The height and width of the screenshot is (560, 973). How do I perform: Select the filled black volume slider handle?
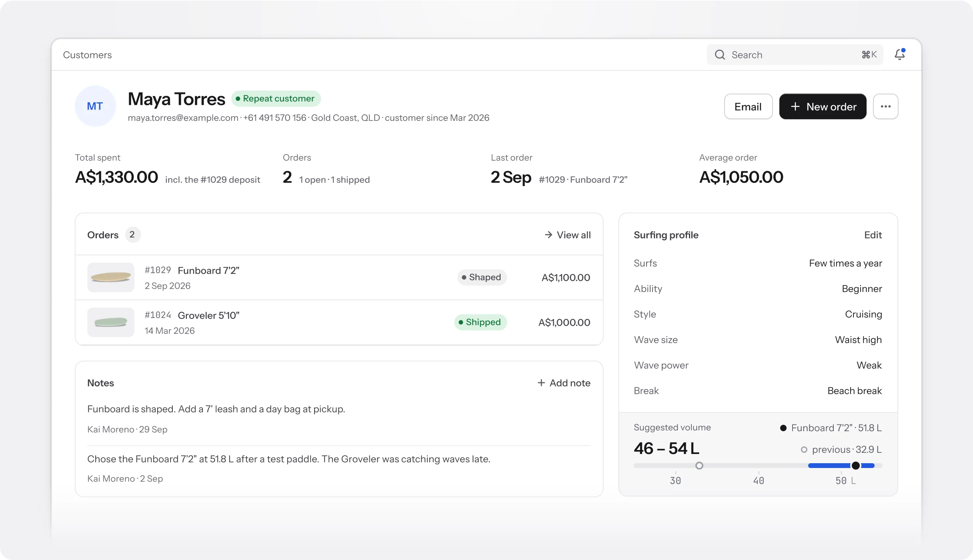(856, 466)
